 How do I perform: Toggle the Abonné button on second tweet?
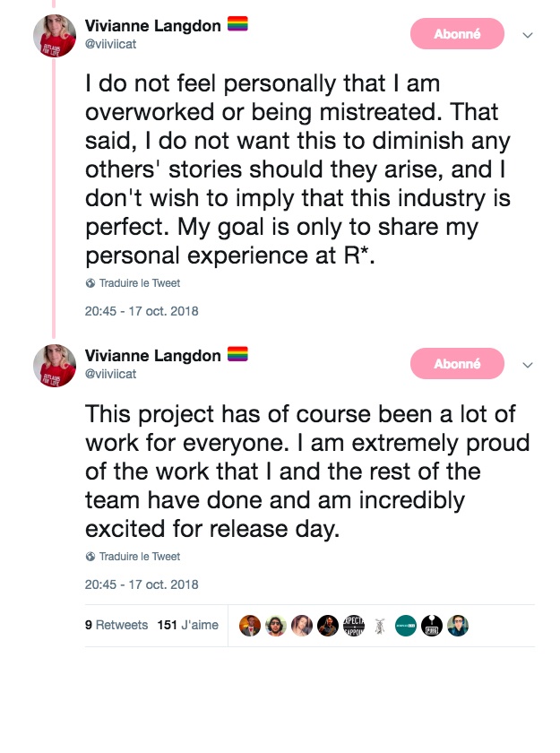457,364
